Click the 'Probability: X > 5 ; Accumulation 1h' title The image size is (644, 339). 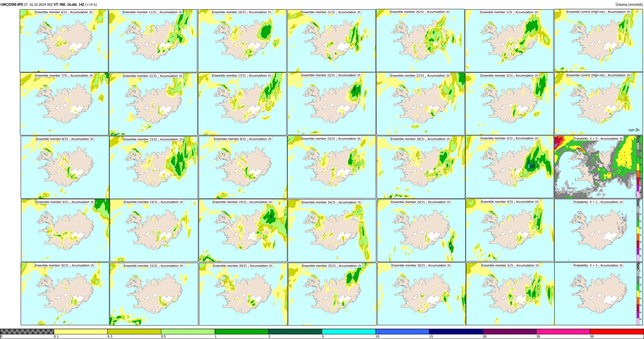coord(598,265)
